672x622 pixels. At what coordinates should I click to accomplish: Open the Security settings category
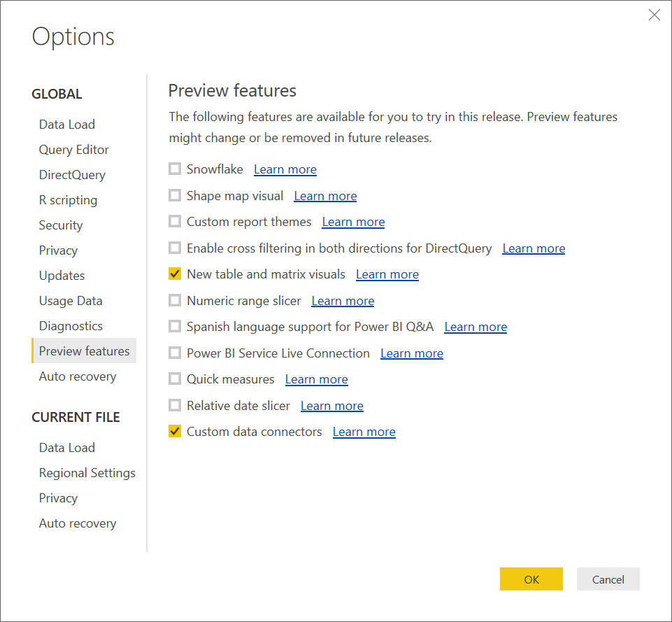point(61,225)
